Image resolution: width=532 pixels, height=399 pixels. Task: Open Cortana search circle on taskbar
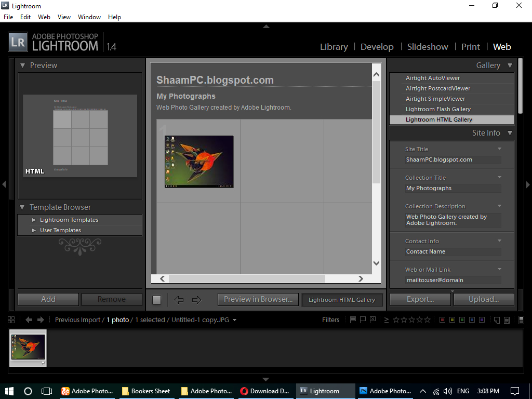point(28,391)
